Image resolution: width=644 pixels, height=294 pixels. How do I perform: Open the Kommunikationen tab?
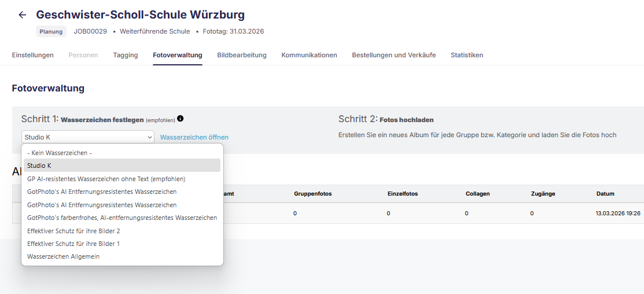pos(309,55)
